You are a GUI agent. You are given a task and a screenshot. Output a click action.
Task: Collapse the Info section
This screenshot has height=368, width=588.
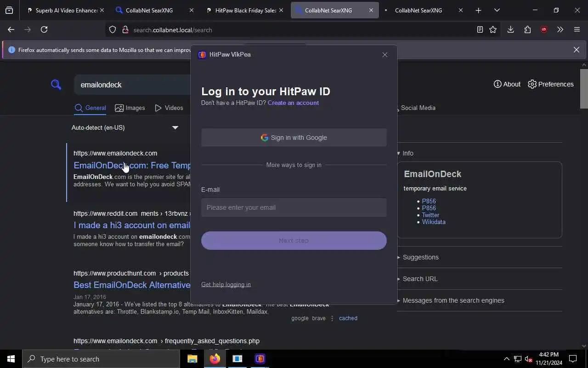click(406, 153)
